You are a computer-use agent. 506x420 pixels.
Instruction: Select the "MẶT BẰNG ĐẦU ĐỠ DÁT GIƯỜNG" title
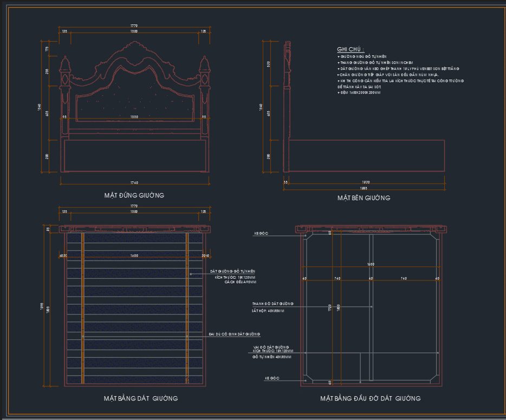click(371, 398)
